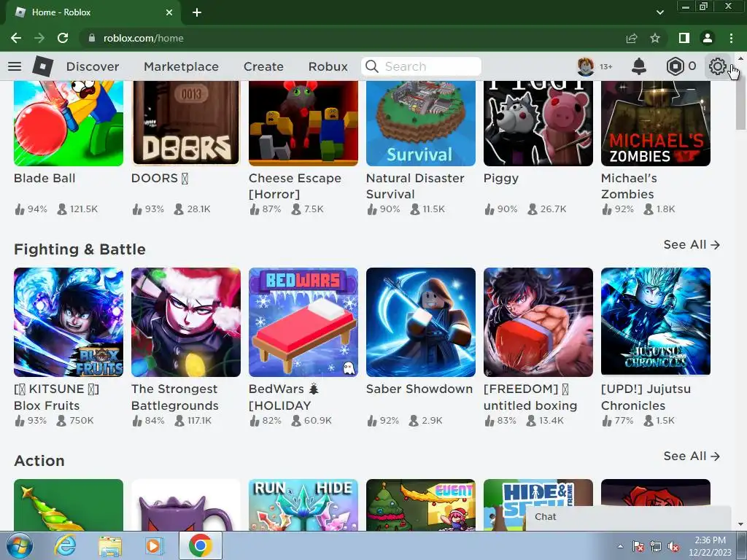Click the scrollbar down arrow
This screenshot has width=747, height=560.
pyautogui.click(x=740, y=525)
